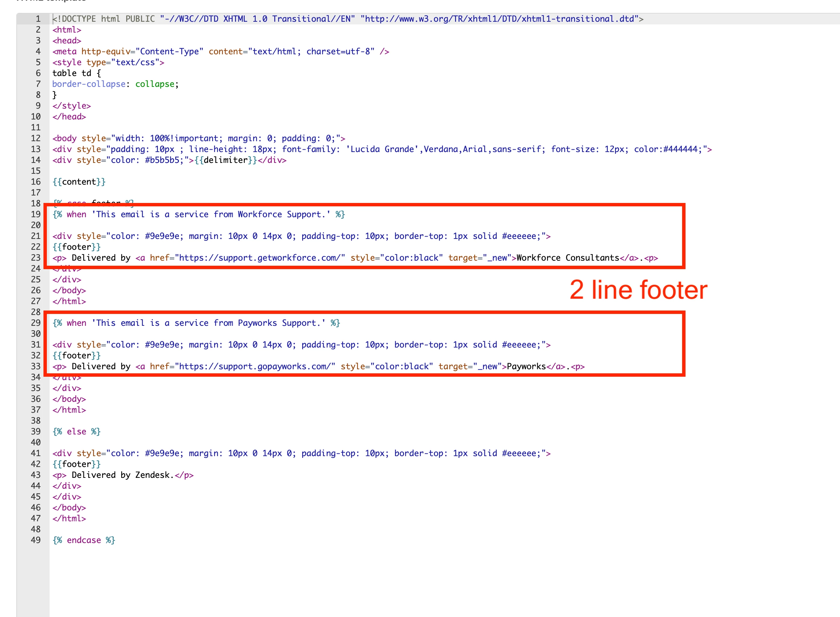Click the support.getworkforce.com href URL
The width and height of the screenshot is (840, 617).
(x=260, y=258)
